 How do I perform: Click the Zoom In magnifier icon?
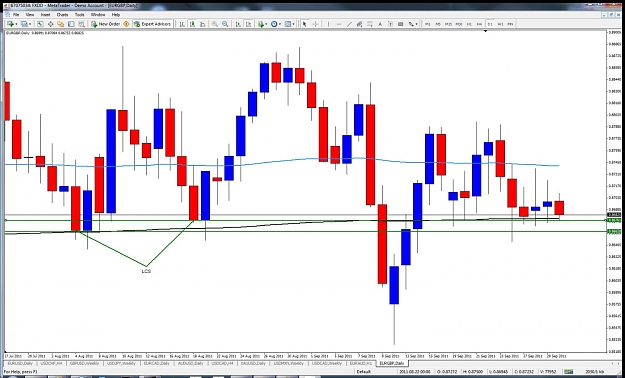point(215,24)
